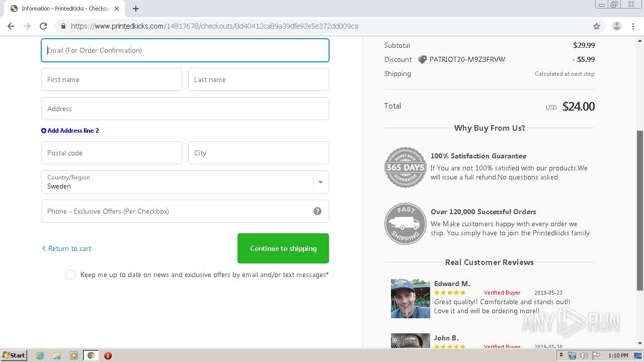This screenshot has height=362, width=644.
Task: Open the Windows Start menu
Action: click(x=14, y=355)
